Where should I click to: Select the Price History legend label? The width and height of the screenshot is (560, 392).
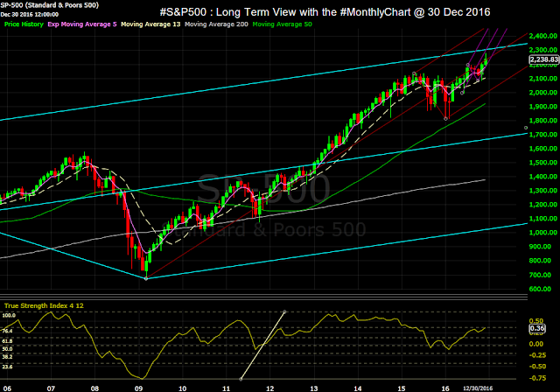coord(24,24)
